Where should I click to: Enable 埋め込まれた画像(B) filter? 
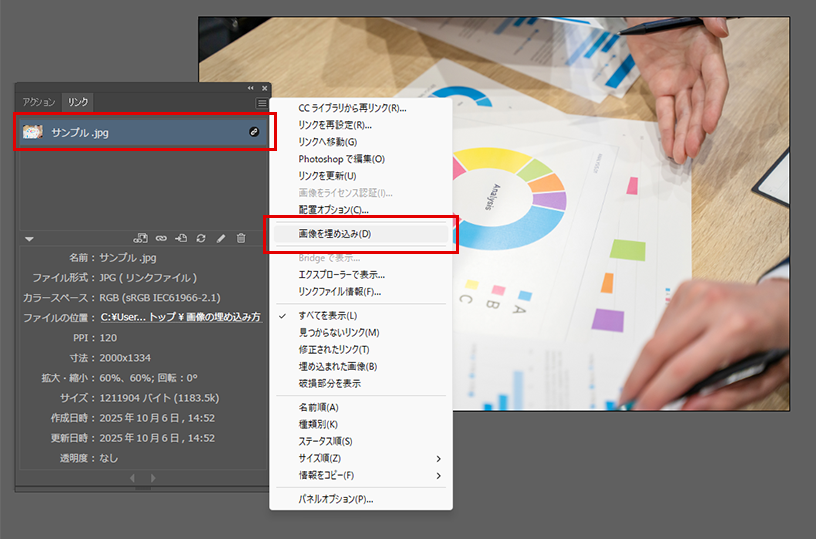point(337,366)
